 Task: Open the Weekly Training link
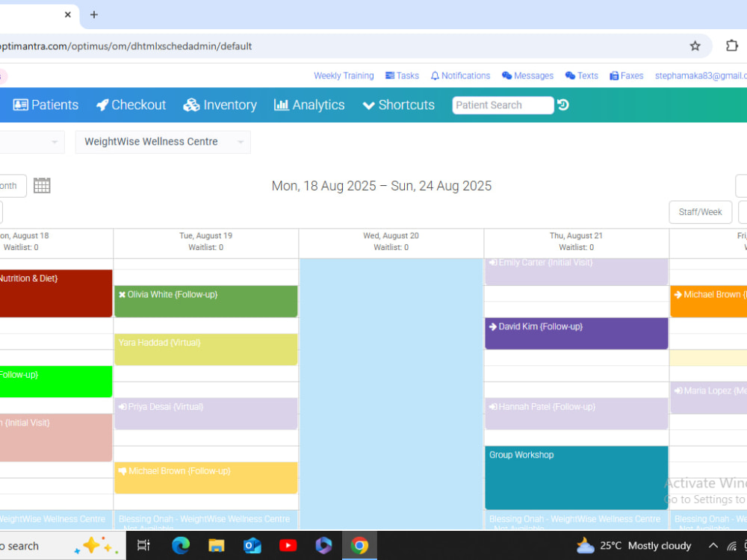point(344,75)
